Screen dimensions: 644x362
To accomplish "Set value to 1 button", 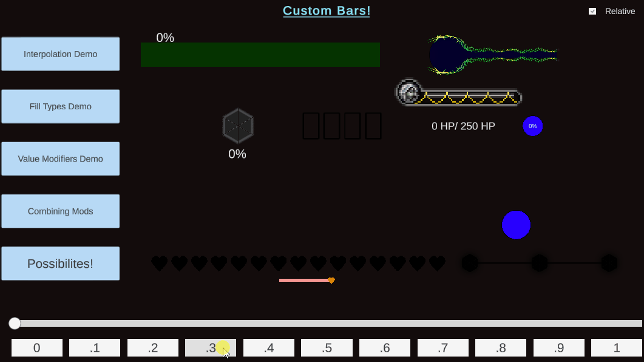I will (x=617, y=347).
